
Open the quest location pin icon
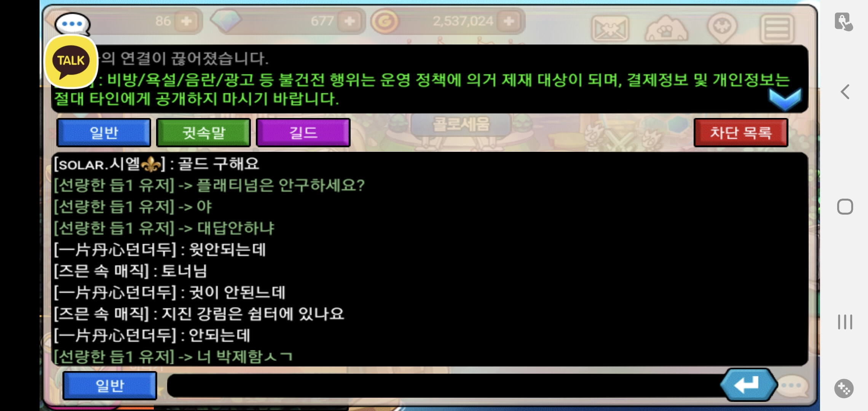pos(722,28)
